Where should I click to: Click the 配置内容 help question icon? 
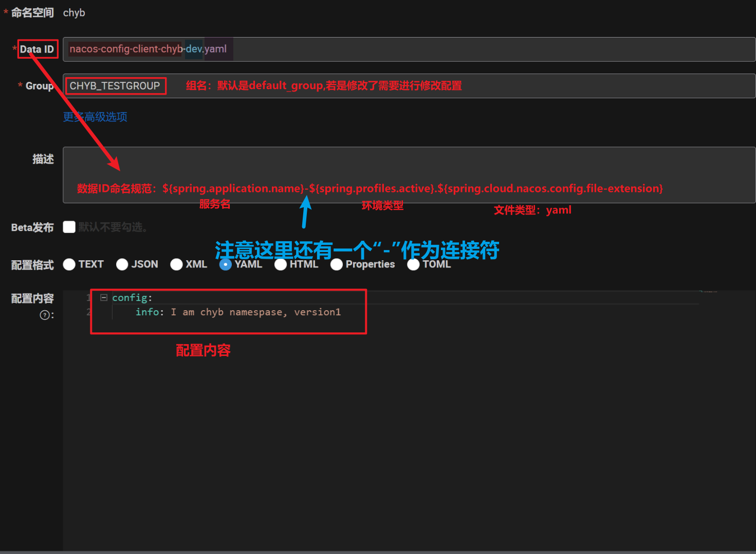(45, 315)
